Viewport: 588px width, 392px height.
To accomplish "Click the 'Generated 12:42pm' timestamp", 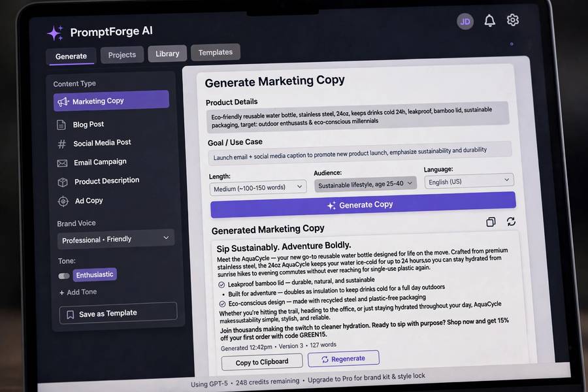I will click(x=246, y=348).
